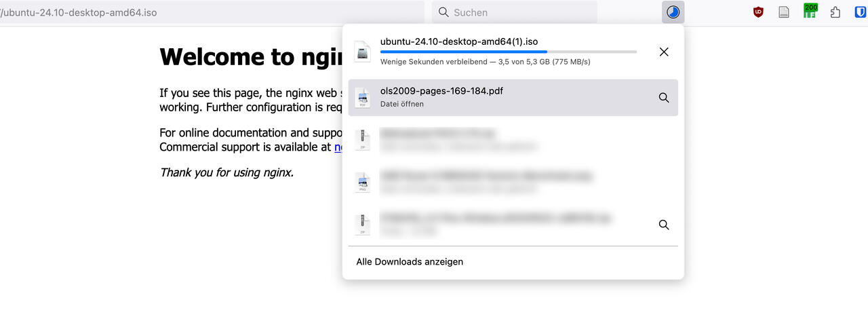Click the blue link on the nginx page

point(338,147)
